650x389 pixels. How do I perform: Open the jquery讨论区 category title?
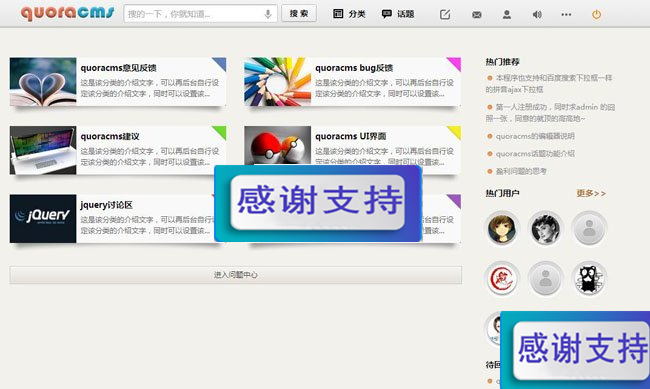(107, 205)
